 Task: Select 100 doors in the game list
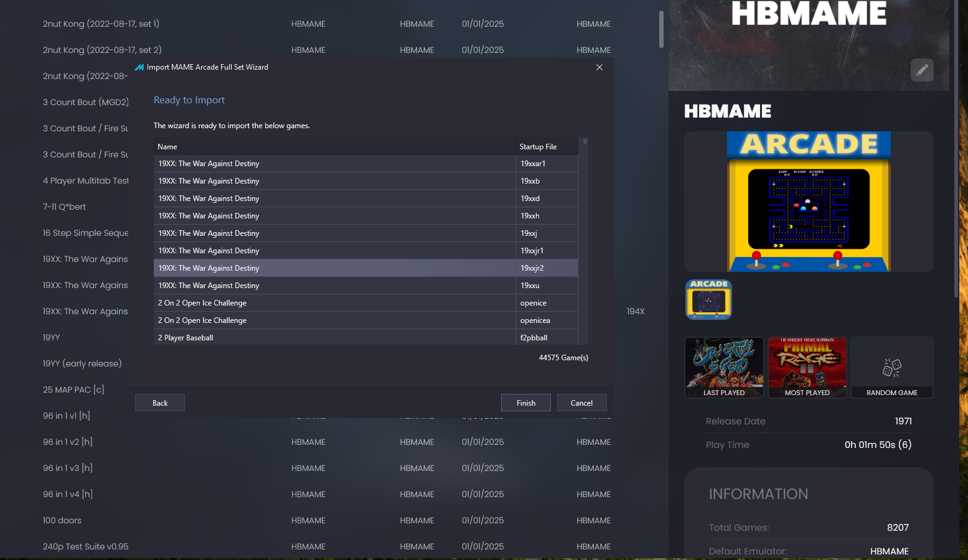tap(62, 520)
